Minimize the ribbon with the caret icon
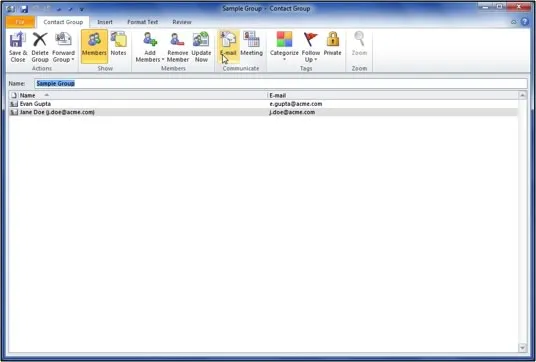 (513, 22)
